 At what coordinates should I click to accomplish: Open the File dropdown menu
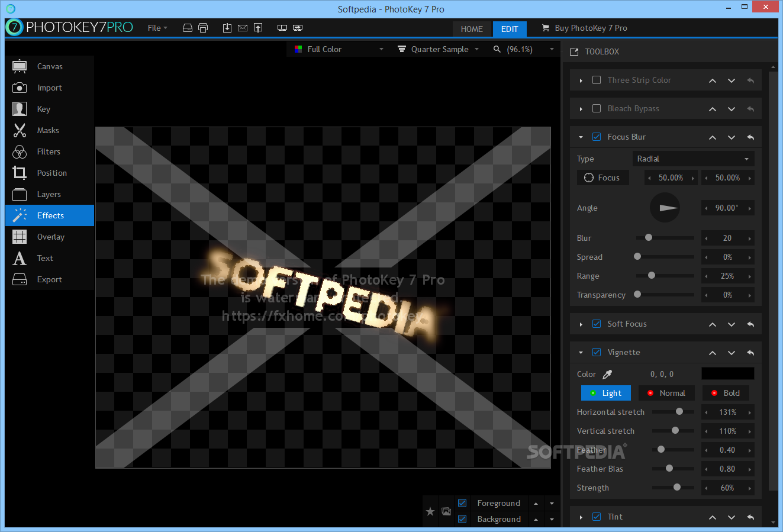157,28
